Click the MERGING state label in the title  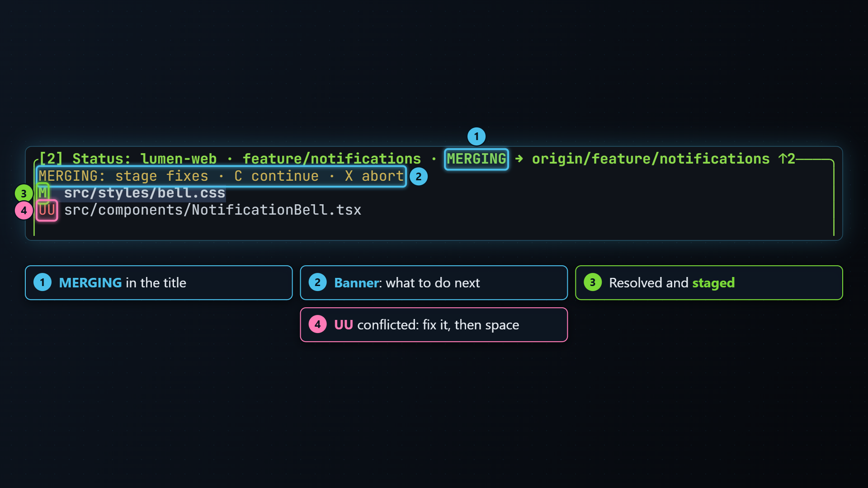[476, 159]
